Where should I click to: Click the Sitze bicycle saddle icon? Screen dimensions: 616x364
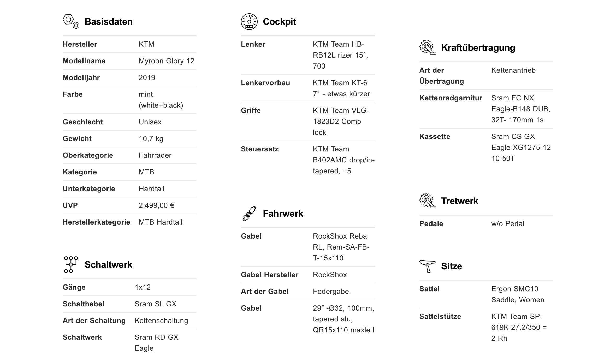pos(427,266)
